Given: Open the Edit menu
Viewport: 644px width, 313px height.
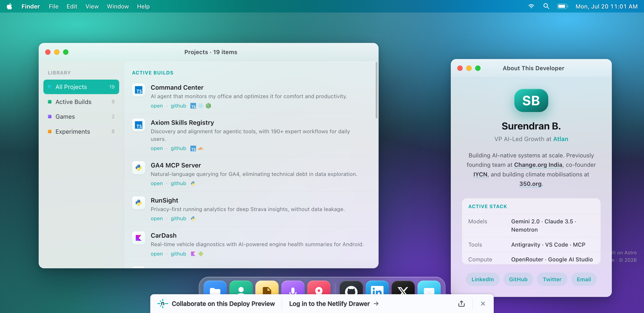Looking at the screenshot, I should point(72,6).
